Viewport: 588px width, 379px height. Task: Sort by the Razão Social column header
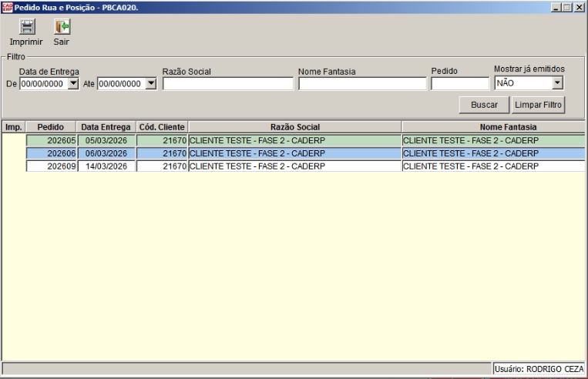pos(294,127)
